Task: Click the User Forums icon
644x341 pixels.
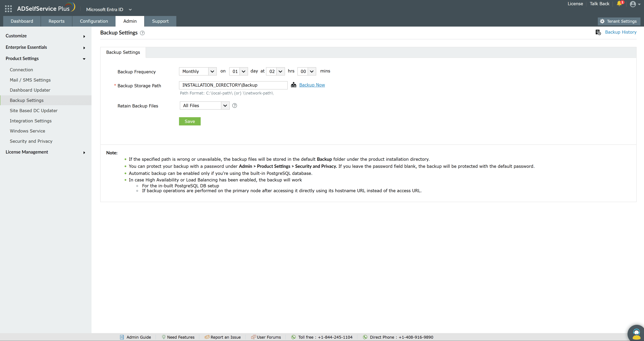Action: [253, 337]
